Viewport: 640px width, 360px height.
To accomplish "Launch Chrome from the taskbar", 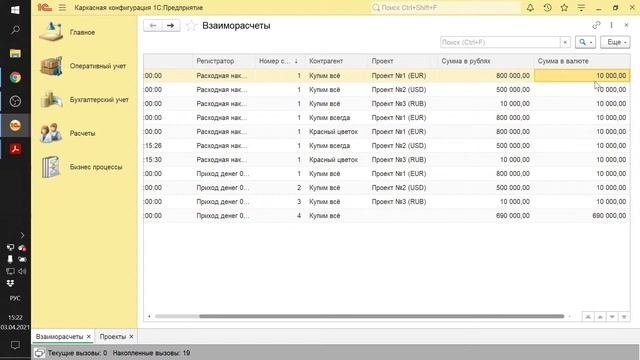I will click(x=15, y=78).
